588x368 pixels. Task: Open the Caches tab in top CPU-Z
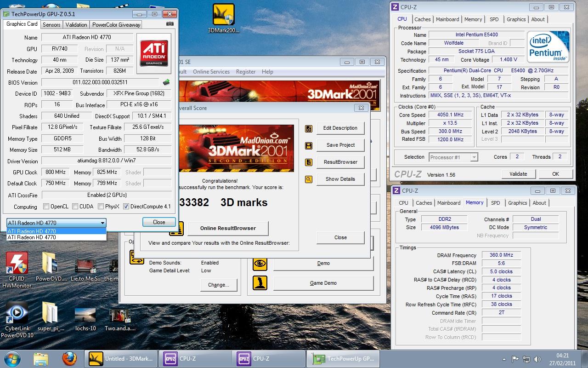tap(423, 19)
